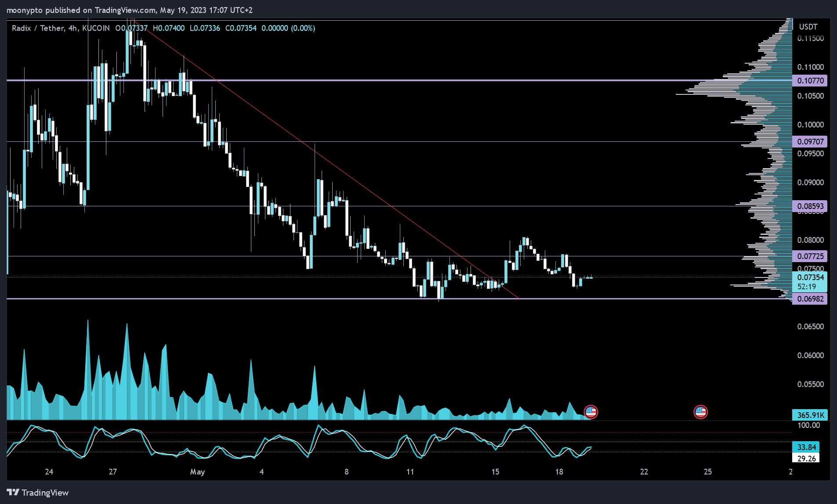Click the May label on the time axis
The width and height of the screenshot is (837, 504).
pos(197,472)
